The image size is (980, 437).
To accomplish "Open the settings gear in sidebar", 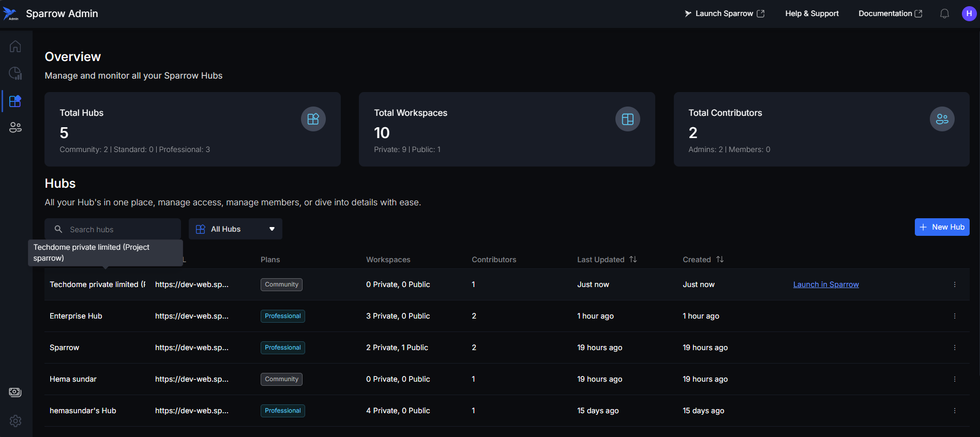I will point(15,421).
